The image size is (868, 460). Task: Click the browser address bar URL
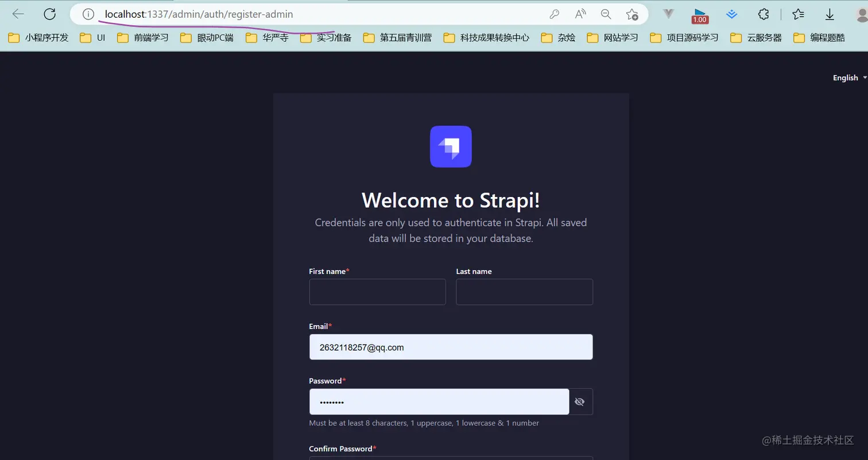(x=199, y=14)
